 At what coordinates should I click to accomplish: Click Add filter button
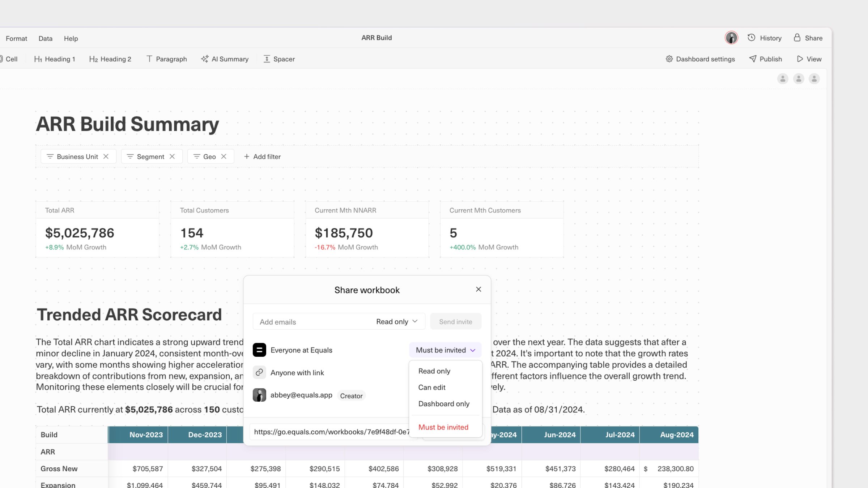click(x=262, y=157)
